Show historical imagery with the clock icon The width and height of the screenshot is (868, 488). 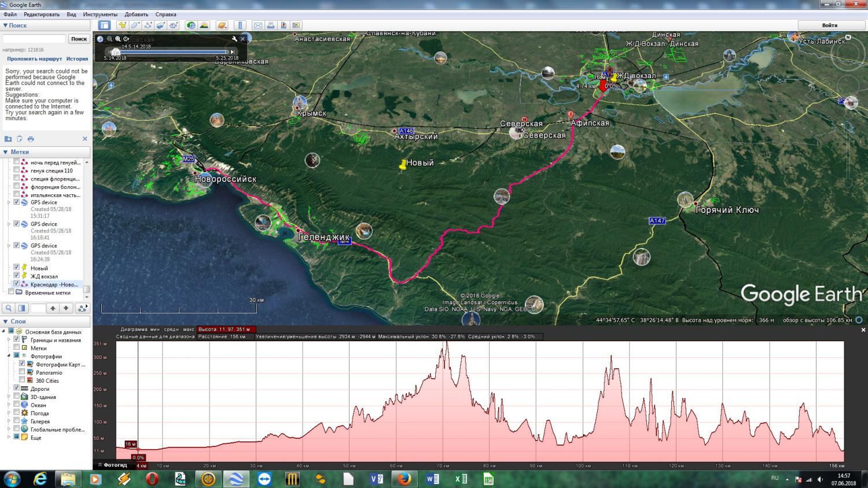pos(191,25)
